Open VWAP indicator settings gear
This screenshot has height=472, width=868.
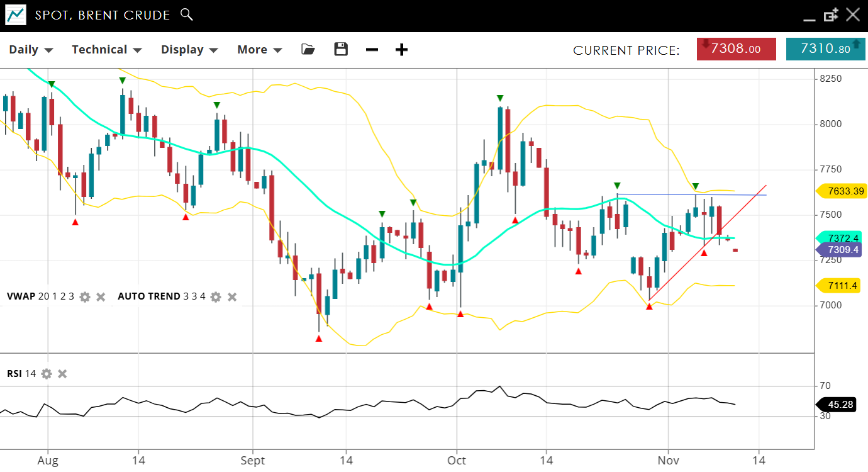click(85, 296)
